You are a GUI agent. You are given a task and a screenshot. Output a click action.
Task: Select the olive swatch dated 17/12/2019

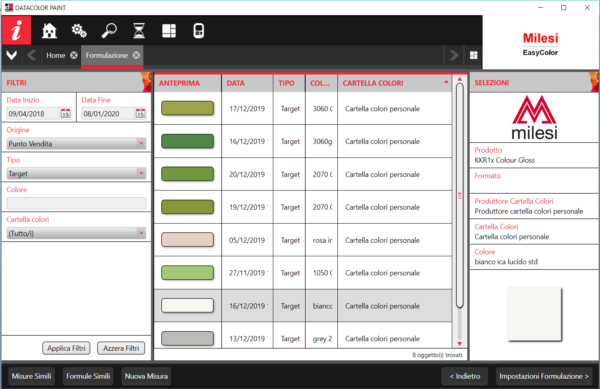[x=188, y=108]
